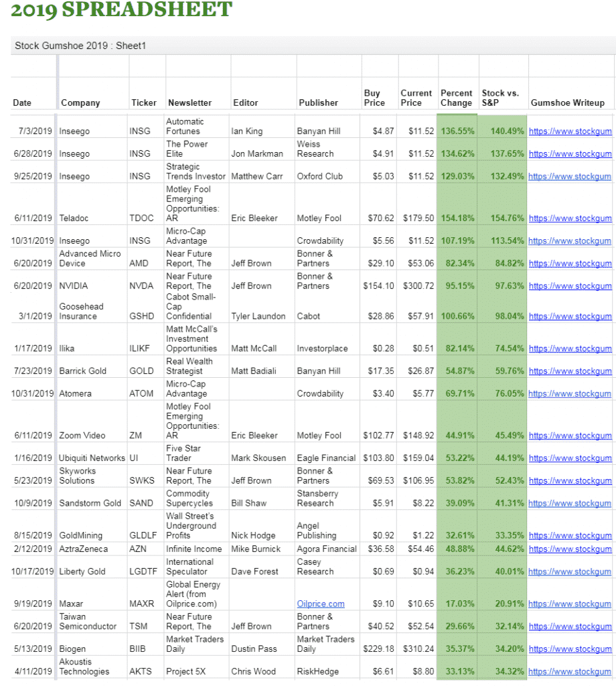Select the Stock Gumshoe 2019 : Sheet1 title
The width and height of the screenshot is (616, 686).
(80, 46)
